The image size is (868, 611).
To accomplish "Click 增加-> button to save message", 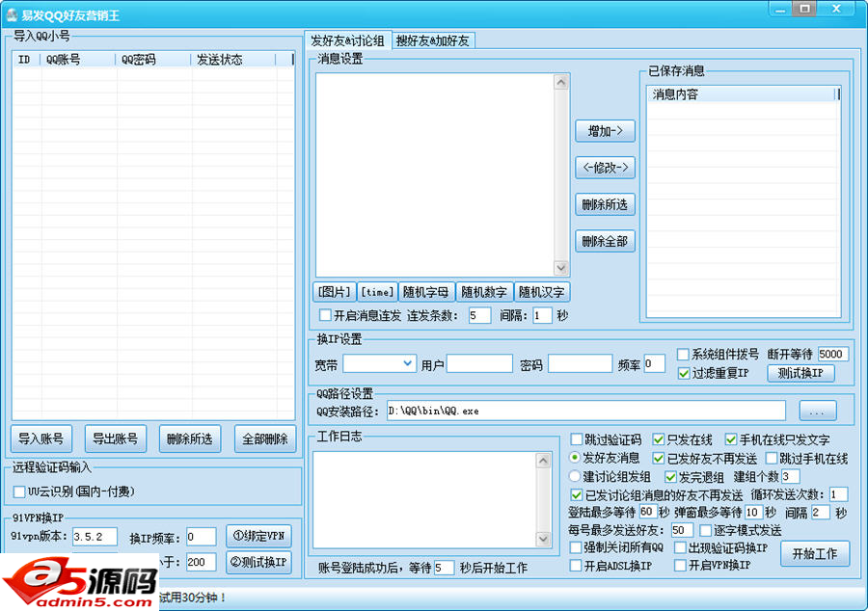I will [x=605, y=131].
